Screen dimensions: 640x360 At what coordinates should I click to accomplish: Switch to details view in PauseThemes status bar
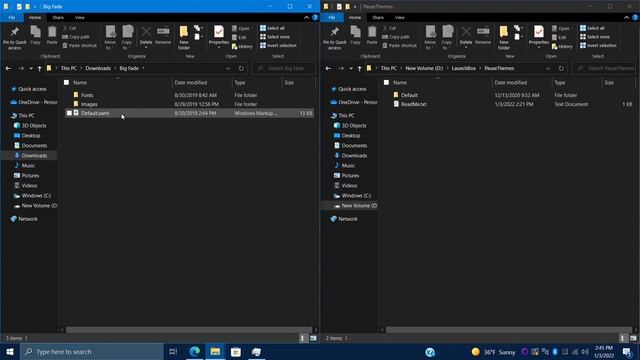click(622, 338)
